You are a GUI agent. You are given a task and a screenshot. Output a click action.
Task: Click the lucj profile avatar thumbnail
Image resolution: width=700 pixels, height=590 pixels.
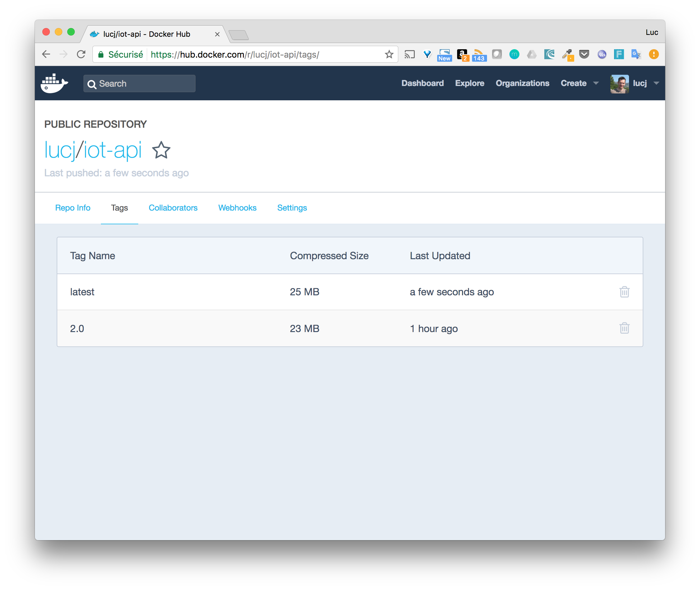point(619,83)
